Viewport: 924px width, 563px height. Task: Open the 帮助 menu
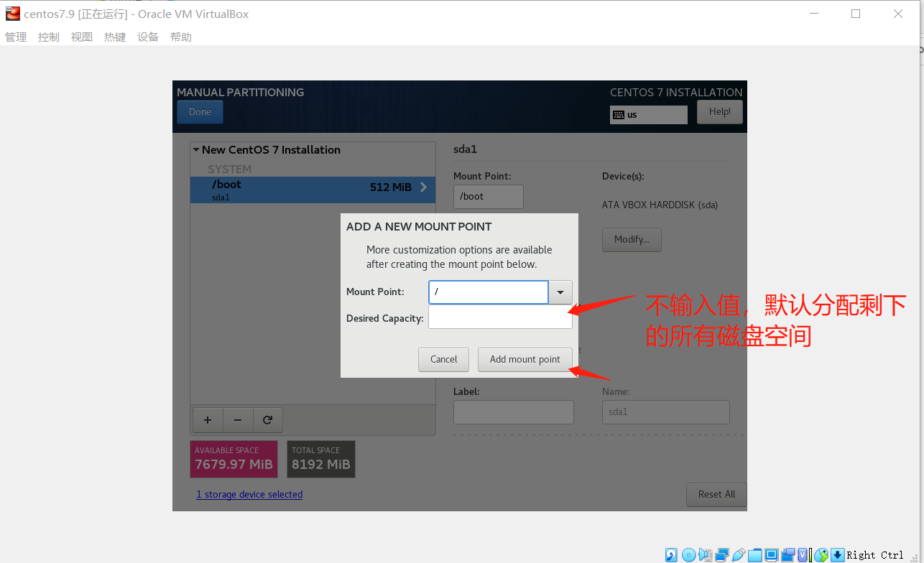(x=181, y=37)
